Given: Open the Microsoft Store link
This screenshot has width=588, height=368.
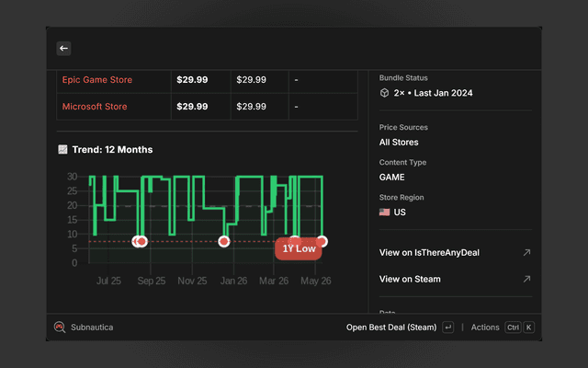Looking at the screenshot, I should 95,107.
